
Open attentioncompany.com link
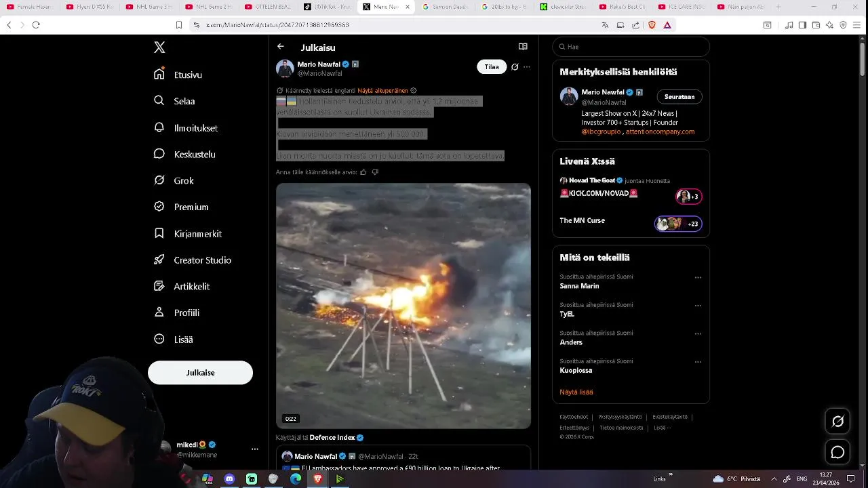coord(660,131)
